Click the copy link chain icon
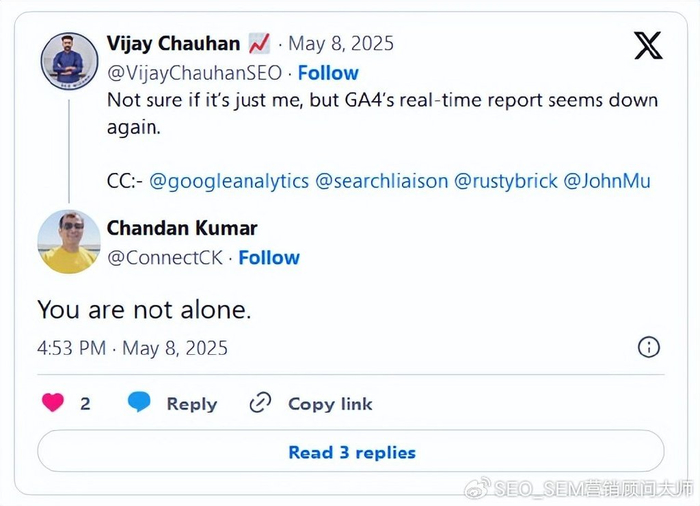 point(260,403)
